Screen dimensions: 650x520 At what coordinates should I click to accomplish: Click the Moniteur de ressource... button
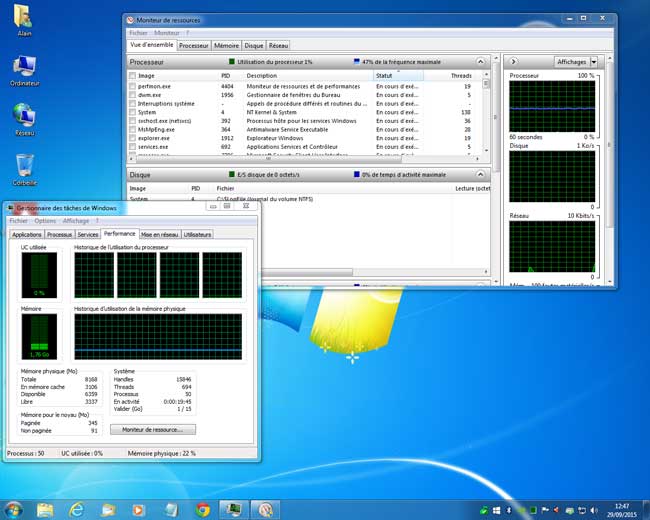tap(153, 430)
